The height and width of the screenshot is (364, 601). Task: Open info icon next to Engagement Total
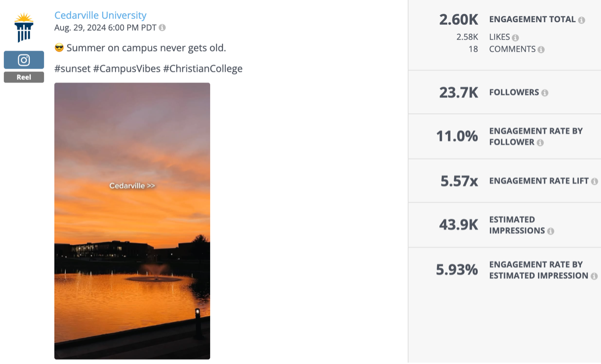tap(582, 20)
